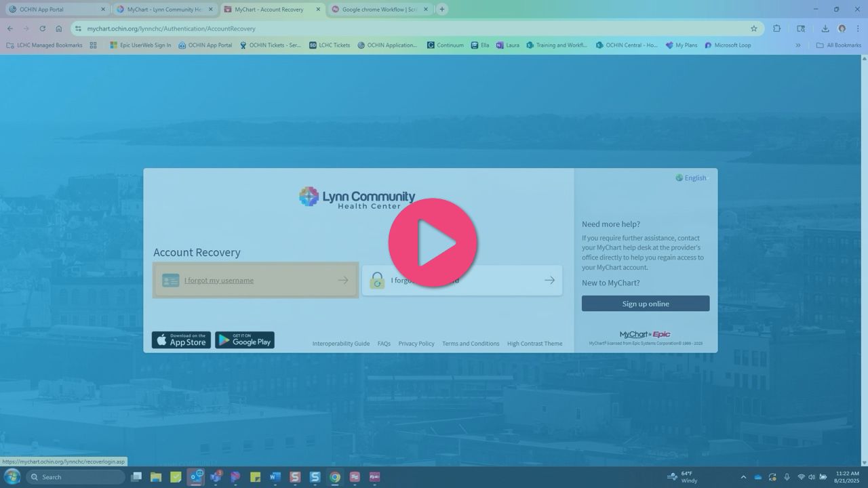
Task: Bookmark this page with the star icon
Action: click(753, 28)
